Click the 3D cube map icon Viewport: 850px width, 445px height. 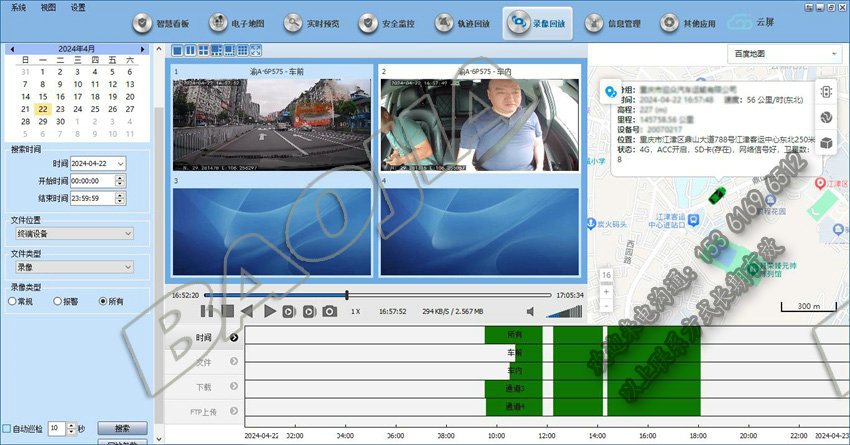pos(826,143)
